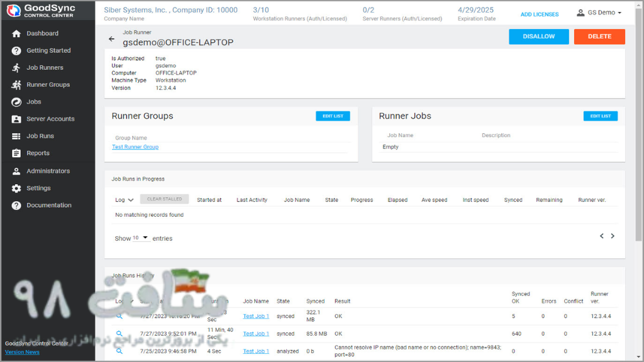This screenshot has height=362, width=644.
Task: Open Test Job 1 link in 85.8 MB row
Action: (x=256, y=334)
